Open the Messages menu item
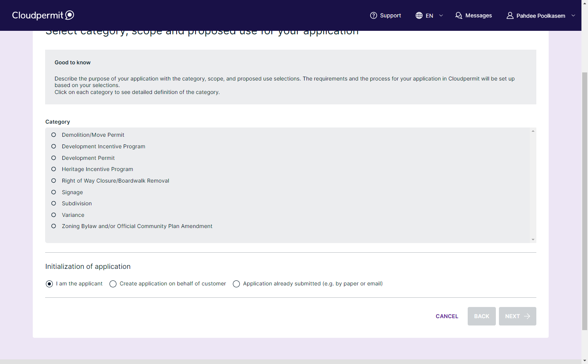 473,15
